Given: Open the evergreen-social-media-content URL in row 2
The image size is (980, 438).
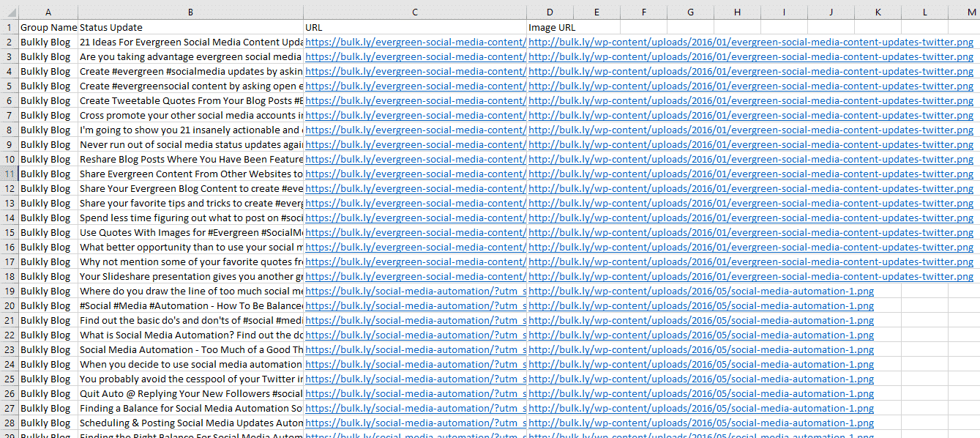Looking at the screenshot, I should point(415,42).
